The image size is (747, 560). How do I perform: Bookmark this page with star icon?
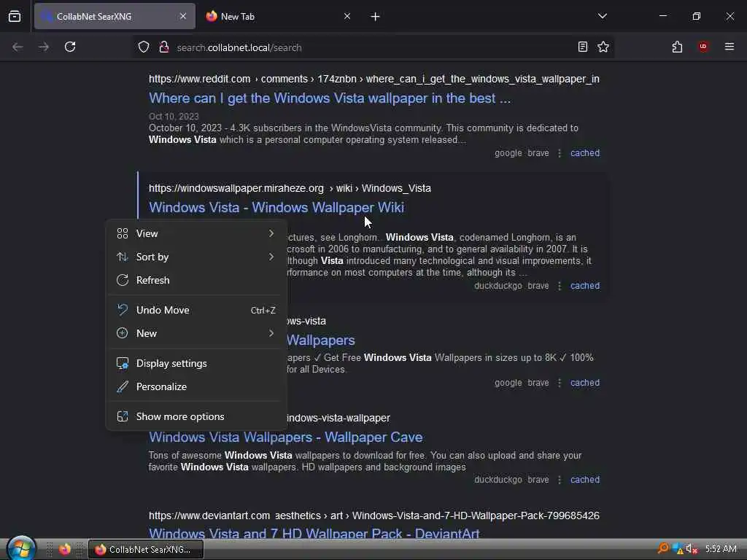603,47
